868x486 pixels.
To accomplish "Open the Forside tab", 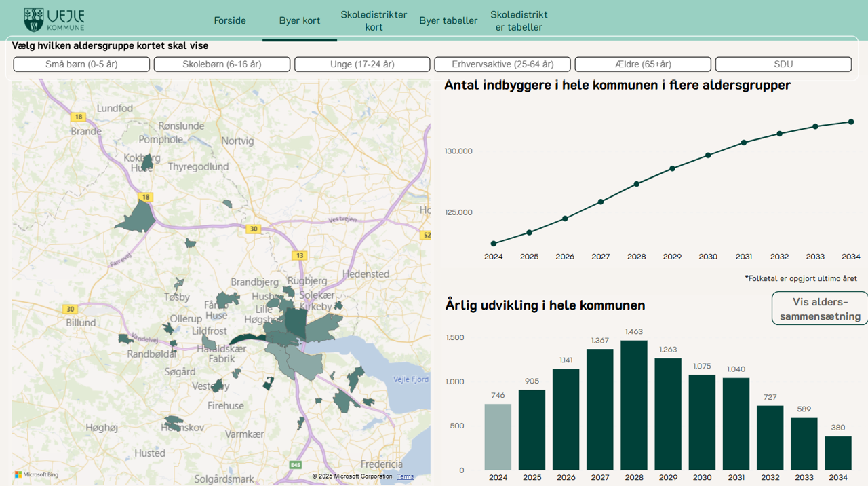I will pos(230,20).
